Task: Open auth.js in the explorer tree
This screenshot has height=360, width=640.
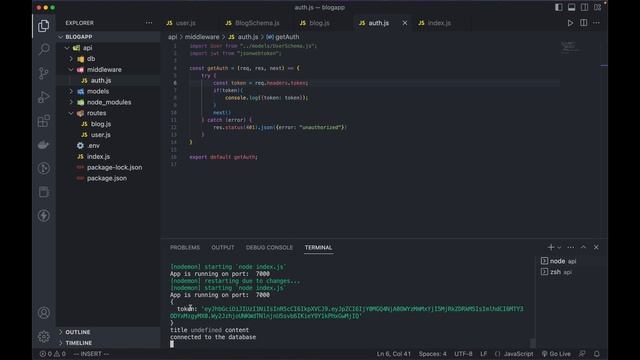Action: point(108,80)
